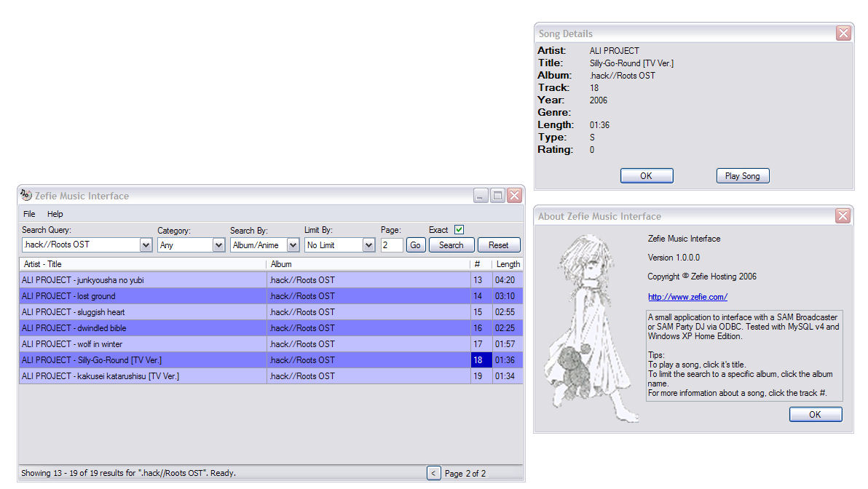Open the Category dropdown
The image size is (868, 489).
coord(218,245)
